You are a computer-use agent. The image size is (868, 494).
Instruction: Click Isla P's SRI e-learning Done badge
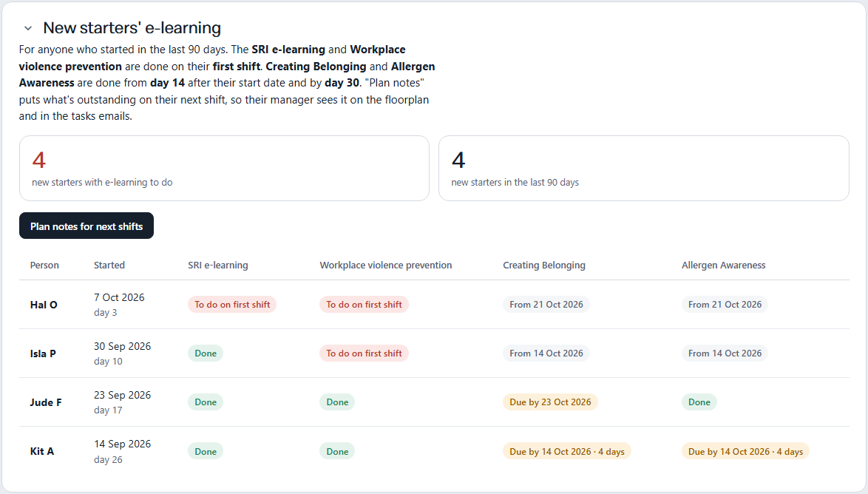pos(206,353)
